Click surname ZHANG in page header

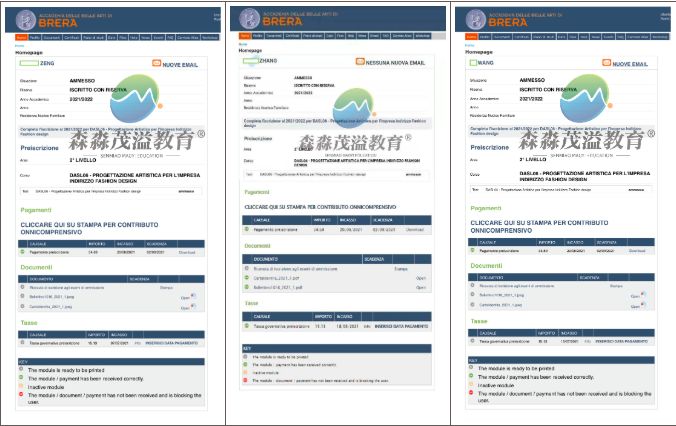268,61
